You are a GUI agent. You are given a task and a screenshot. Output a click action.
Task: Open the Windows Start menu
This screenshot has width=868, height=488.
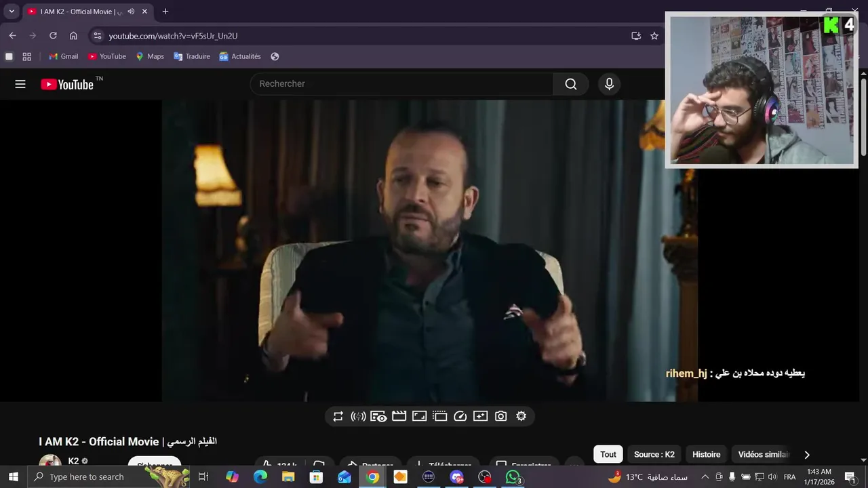(x=13, y=477)
